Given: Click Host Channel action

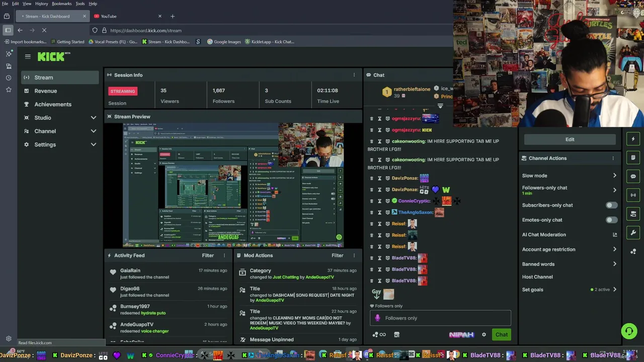Looking at the screenshot, I should [x=537, y=277].
